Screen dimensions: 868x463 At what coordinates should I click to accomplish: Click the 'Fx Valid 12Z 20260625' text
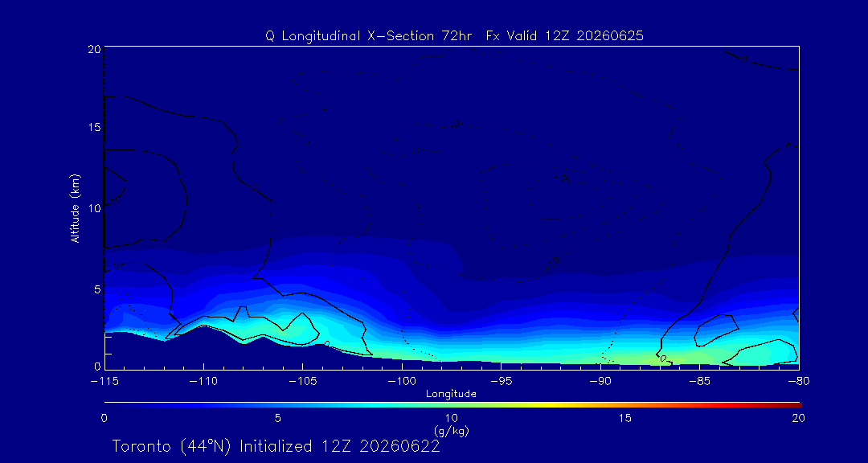point(564,36)
